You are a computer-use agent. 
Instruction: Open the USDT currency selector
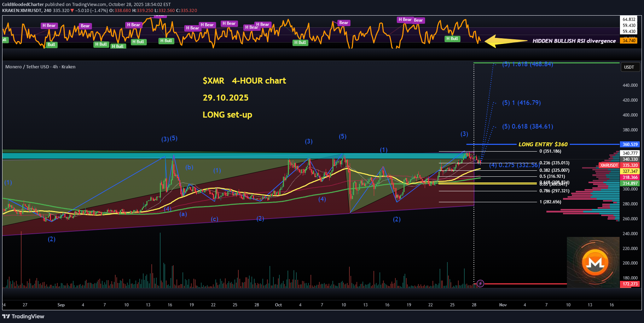coord(630,67)
